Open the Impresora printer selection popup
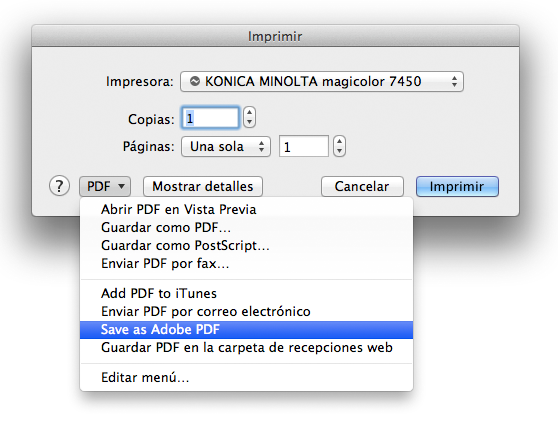558x421 pixels. (322, 81)
